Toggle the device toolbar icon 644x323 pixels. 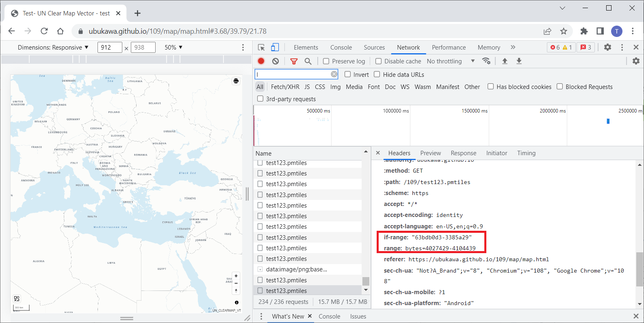[x=275, y=48]
